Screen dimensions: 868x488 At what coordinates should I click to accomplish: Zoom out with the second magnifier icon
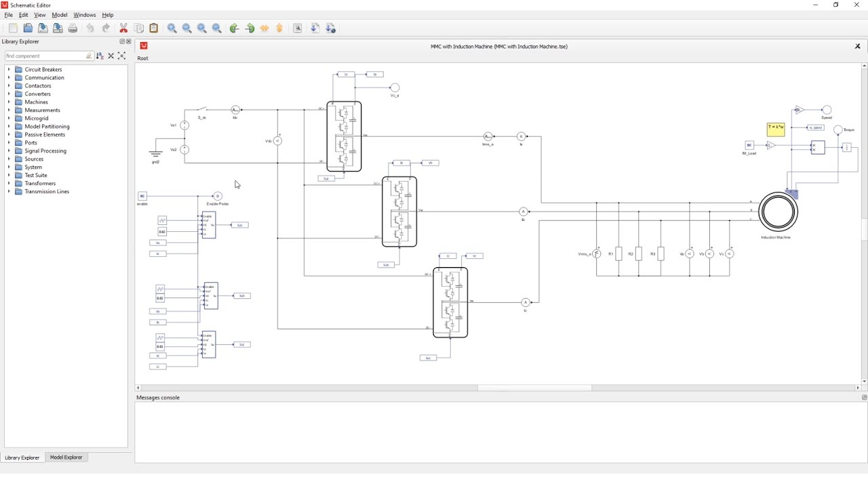[x=187, y=28]
